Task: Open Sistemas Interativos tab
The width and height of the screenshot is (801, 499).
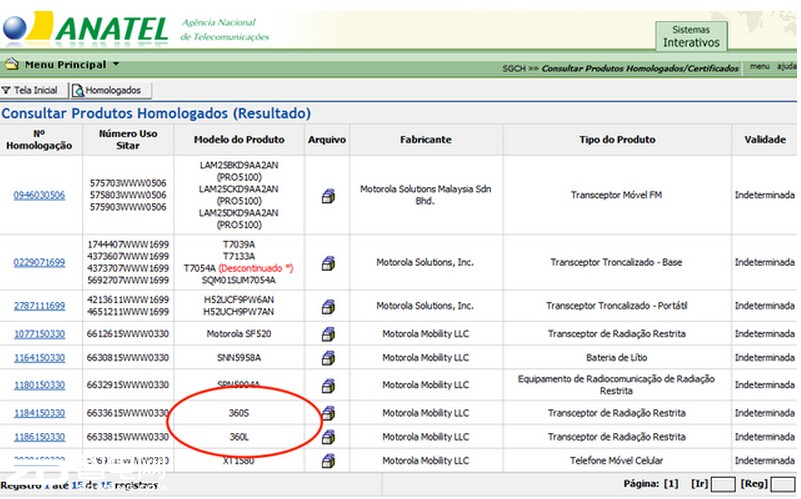Action: pyautogui.click(x=691, y=36)
